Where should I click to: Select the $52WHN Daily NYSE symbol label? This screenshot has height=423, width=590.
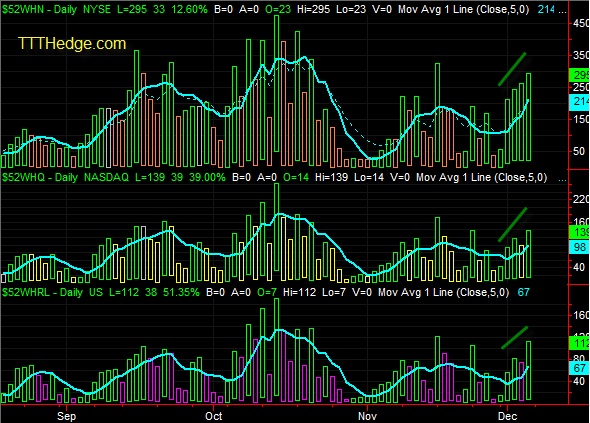[56, 9]
